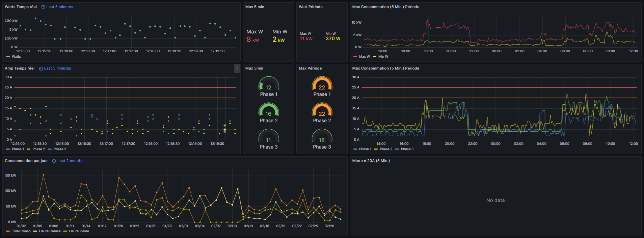Toggle Heure Pleine series in daily legend
Screen dimensions: 644x238
pos(79,231)
